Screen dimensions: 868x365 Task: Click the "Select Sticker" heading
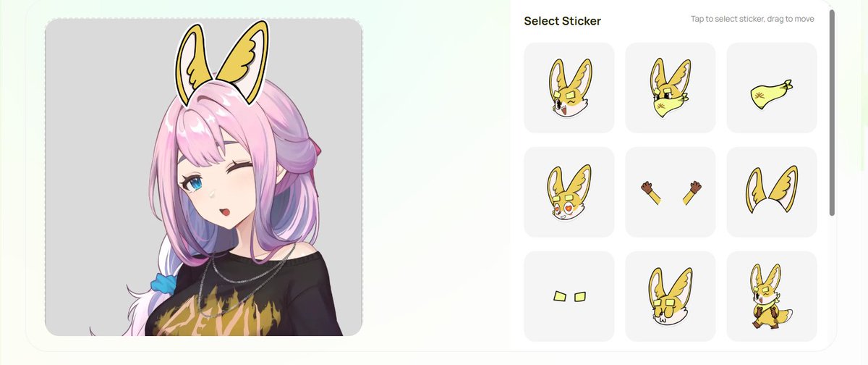click(x=562, y=21)
